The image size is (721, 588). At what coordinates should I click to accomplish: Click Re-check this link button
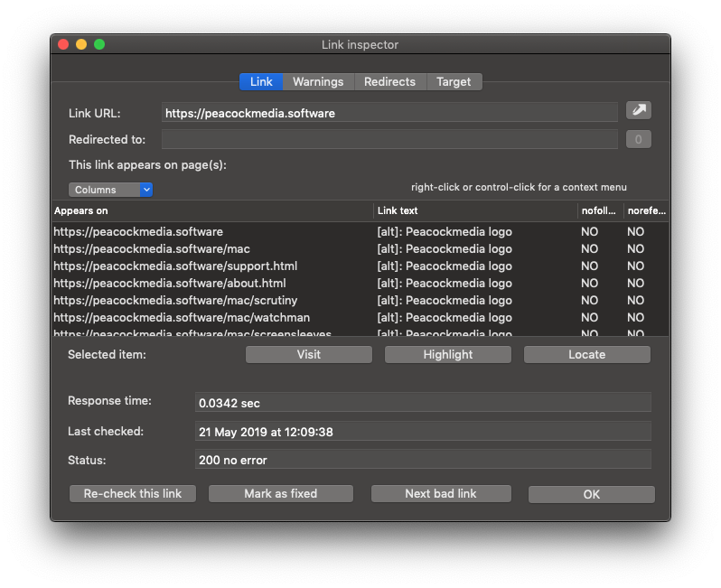click(133, 494)
